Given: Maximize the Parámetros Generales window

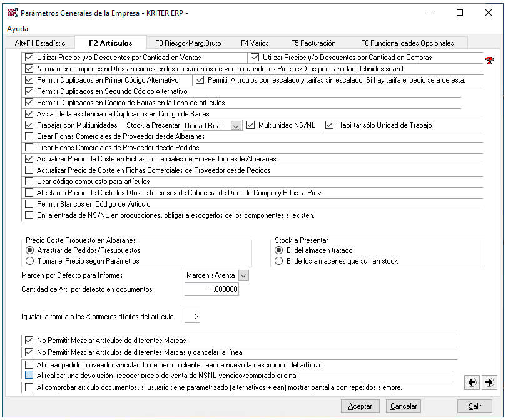Looking at the screenshot, I should [x=460, y=13].
